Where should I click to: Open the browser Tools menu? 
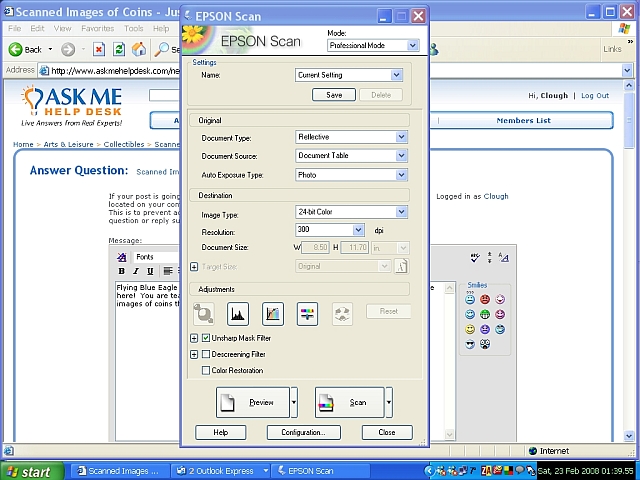click(133, 29)
